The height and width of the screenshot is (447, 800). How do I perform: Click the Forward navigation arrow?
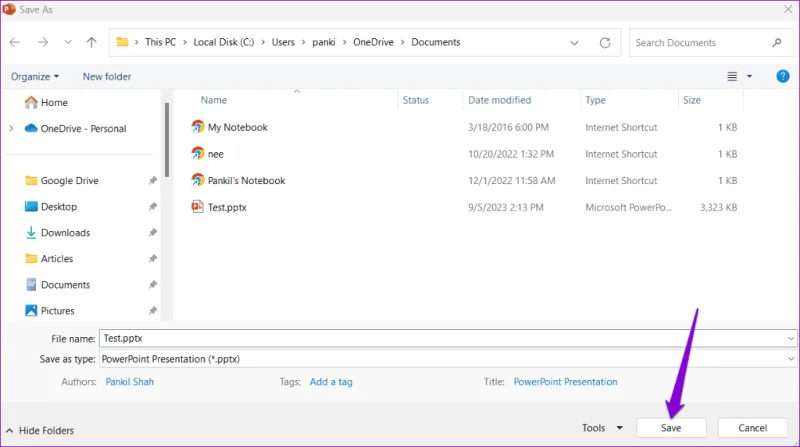coord(43,42)
